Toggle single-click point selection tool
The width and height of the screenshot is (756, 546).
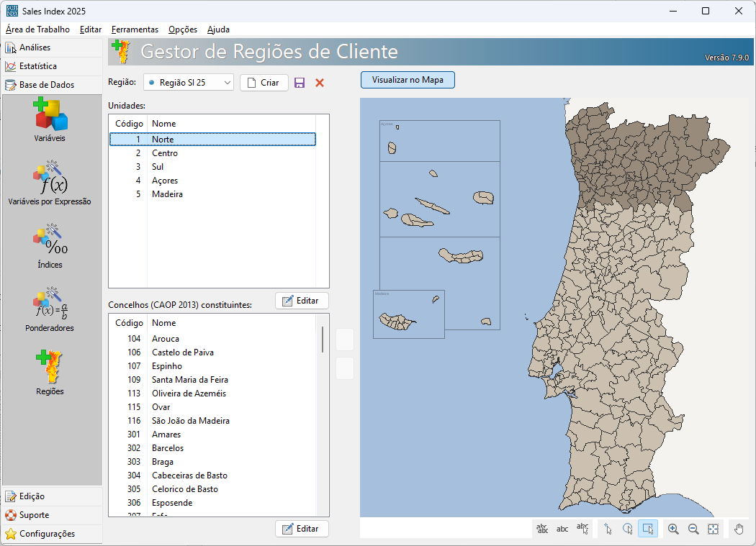[608, 529]
